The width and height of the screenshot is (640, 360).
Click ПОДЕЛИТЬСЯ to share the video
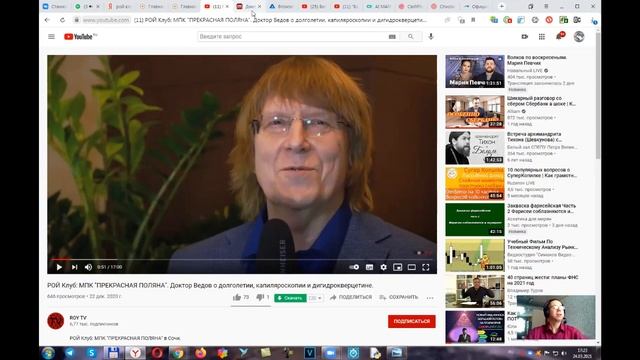pyautogui.click(x=351, y=297)
